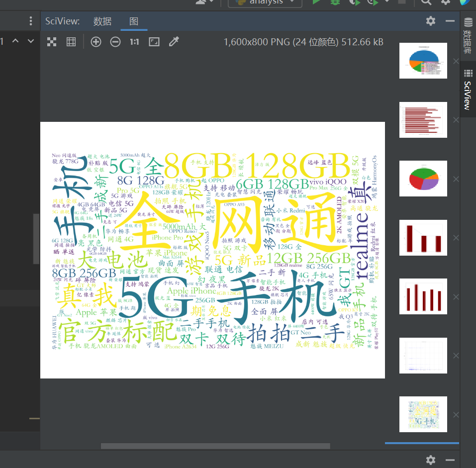Debug the analysis configuration
The image size is (476, 468).
click(x=335, y=2)
